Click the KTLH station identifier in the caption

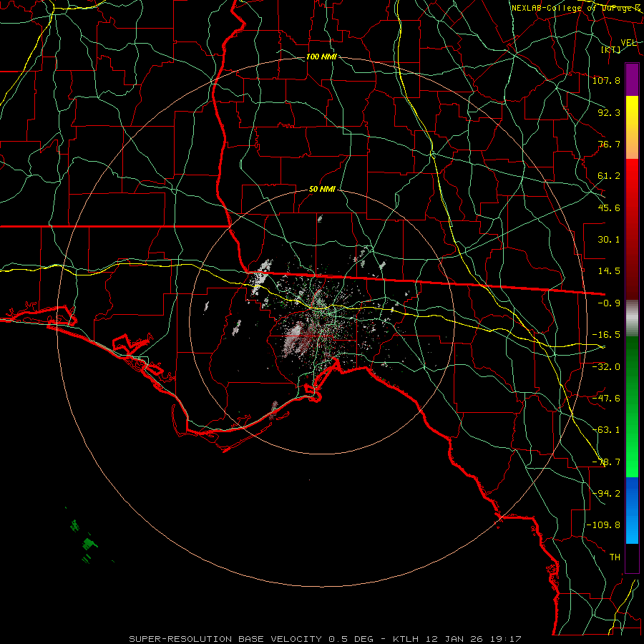(x=406, y=639)
